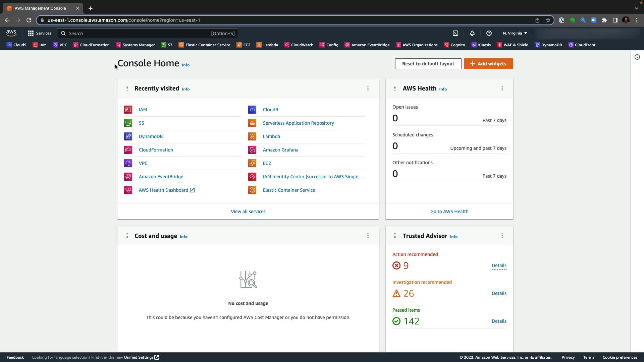Select the AWS Management Console browser tab
This screenshot has height=362, width=644.
pos(40,8)
